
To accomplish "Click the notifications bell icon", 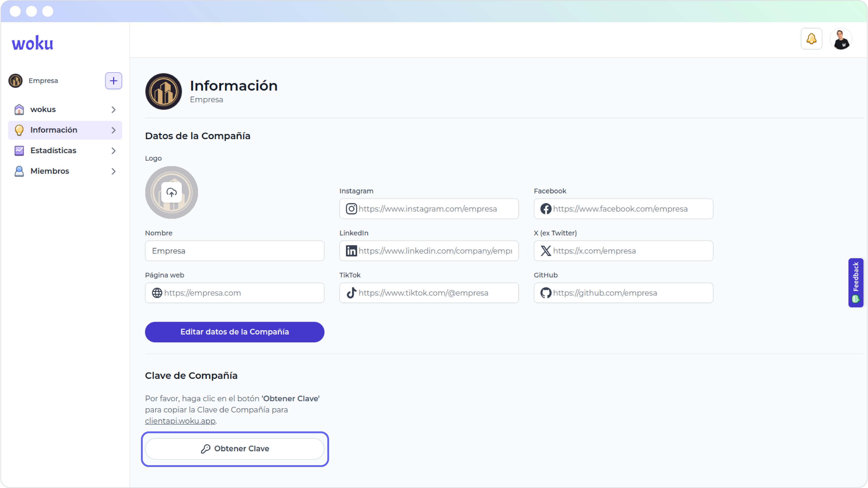I will tap(812, 38).
